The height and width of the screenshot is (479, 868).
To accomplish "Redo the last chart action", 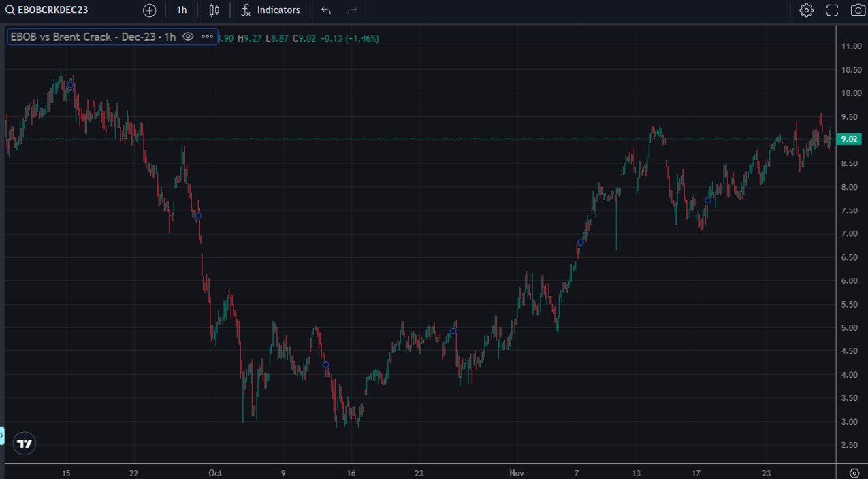I will [352, 10].
